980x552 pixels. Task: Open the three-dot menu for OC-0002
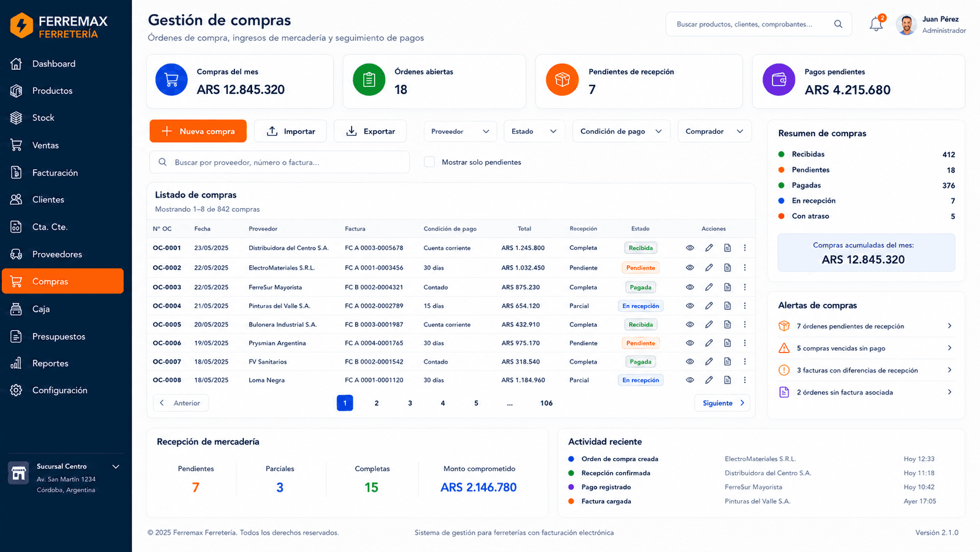[745, 267]
